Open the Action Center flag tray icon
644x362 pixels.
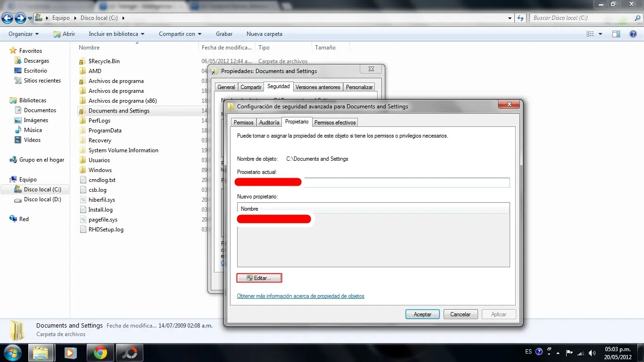tap(570, 352)
